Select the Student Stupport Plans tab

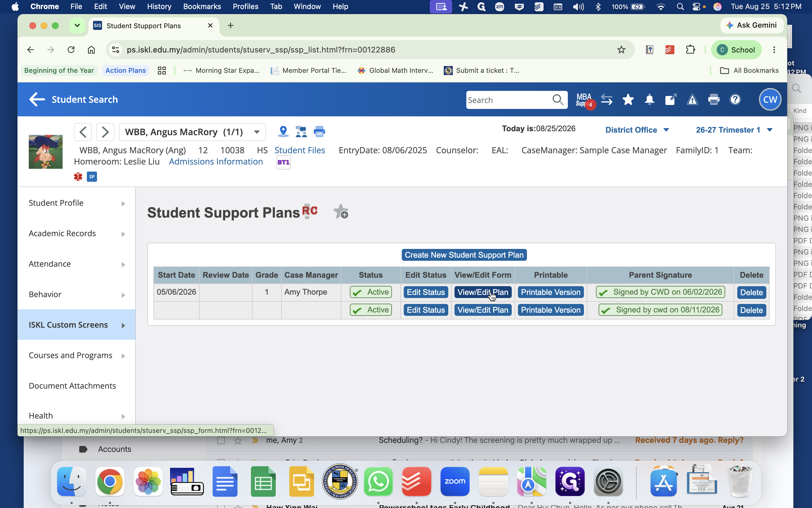tap(153, 26)
